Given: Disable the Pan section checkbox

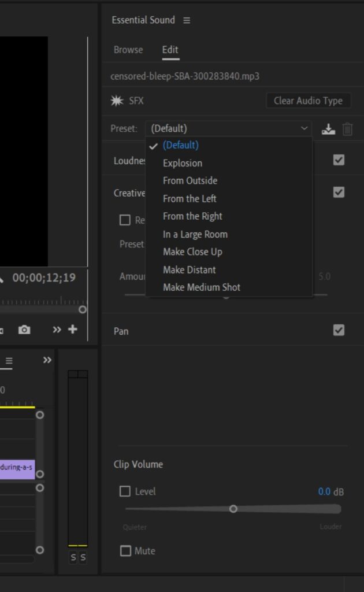Looking at the screenshot, I should pyautogui.click(x=339, y=330).
